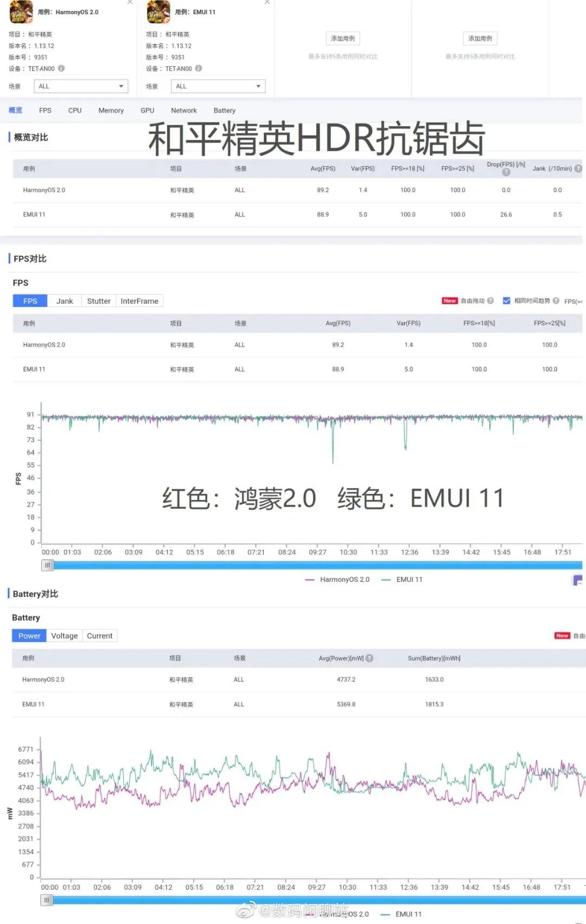This screenshot has width=586, height=924.
Task: Open scene dropdown for HarmonyOS 2.0 case
Action: click(x=81, y=86)
